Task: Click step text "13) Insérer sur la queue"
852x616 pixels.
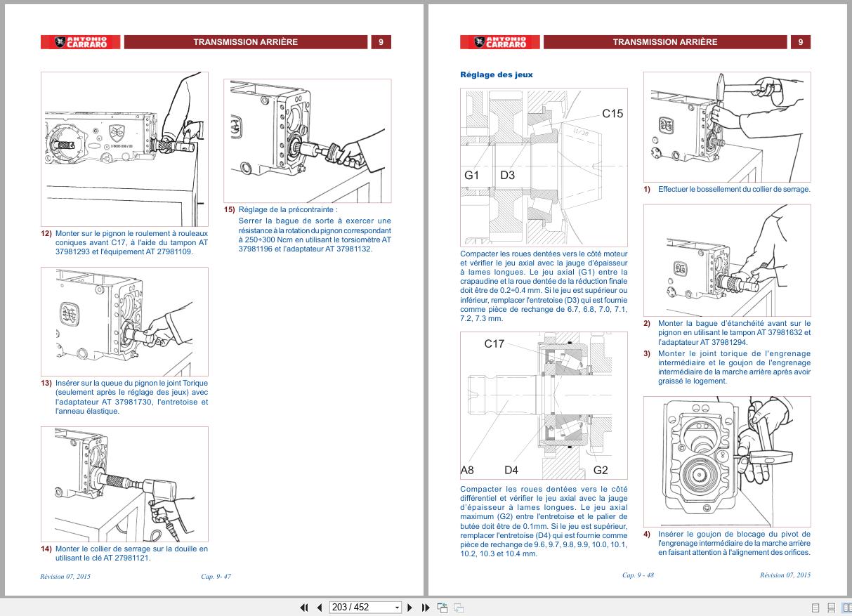Action: tap(124, 397)
